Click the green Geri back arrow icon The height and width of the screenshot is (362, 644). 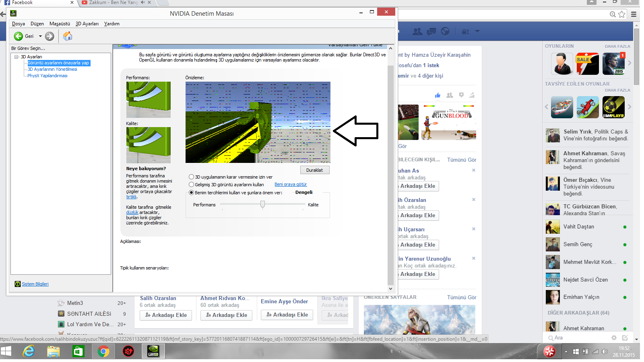[19, 36]
